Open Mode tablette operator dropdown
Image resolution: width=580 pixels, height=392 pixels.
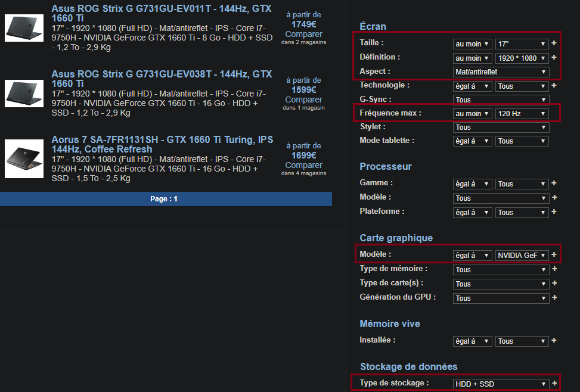point(472,141)
